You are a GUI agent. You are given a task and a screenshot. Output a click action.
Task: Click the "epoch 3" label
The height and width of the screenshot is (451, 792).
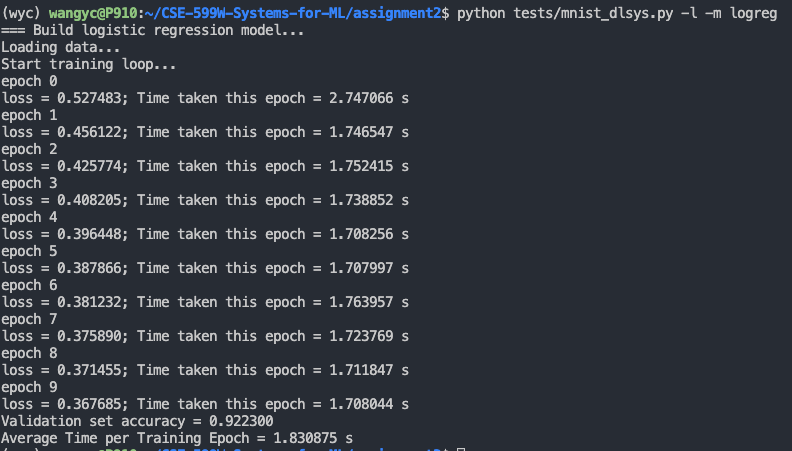pyautogui.click(x=30, y=183)
